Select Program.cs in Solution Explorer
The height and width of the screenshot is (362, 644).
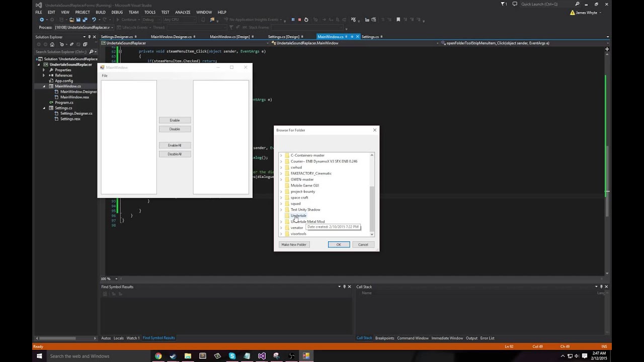click(x=64, y=103)
